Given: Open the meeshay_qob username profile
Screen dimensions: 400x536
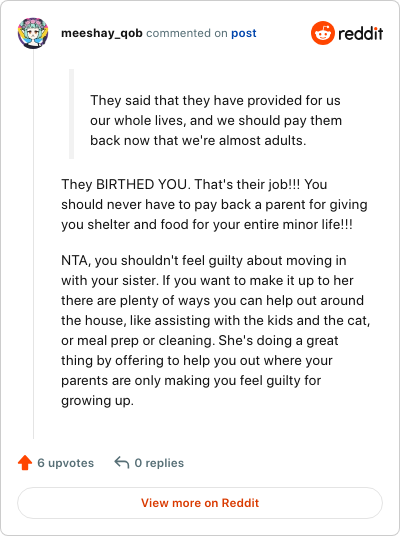Looking at the screenshot, I should pos(102,33).
